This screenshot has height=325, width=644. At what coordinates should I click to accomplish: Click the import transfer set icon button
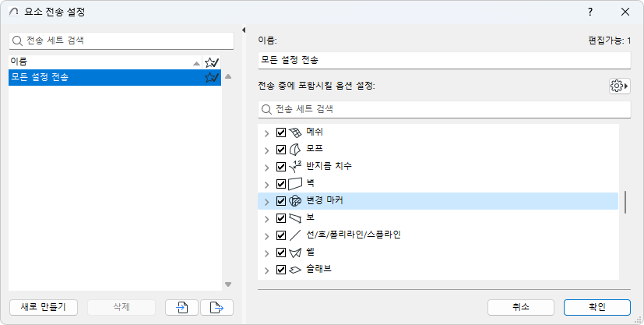(181, 307)
